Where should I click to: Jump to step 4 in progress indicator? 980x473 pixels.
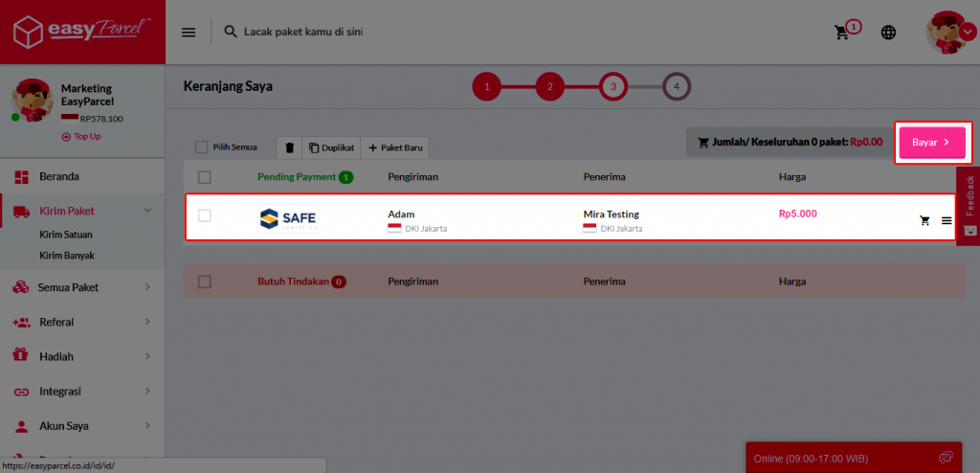(x=677, y=87)
